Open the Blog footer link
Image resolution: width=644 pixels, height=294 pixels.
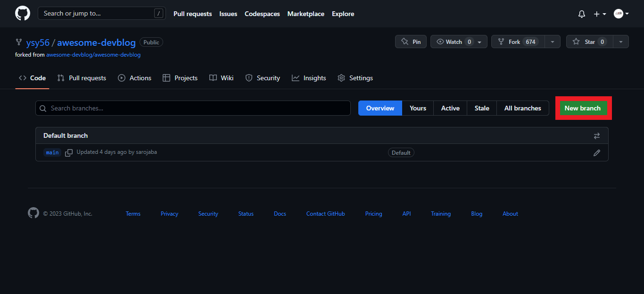tap(477, 214)
